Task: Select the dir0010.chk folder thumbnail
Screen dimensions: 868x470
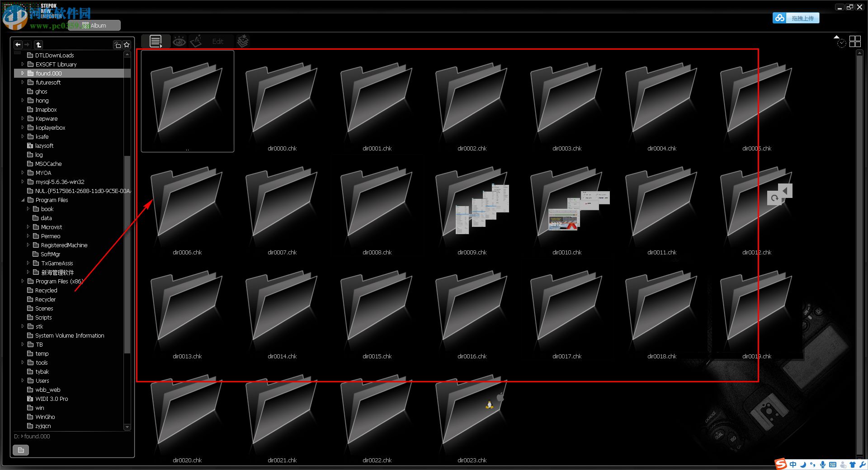Action: (567, 210)
